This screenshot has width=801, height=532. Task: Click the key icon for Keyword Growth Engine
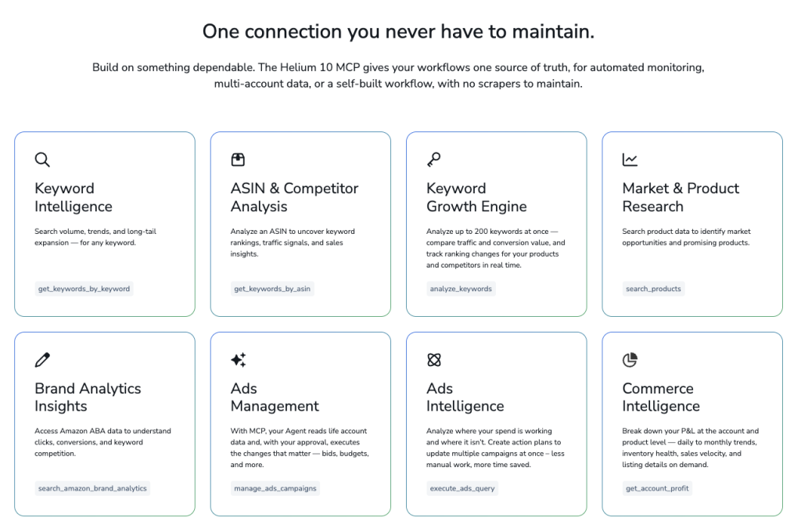pos(433,160)
